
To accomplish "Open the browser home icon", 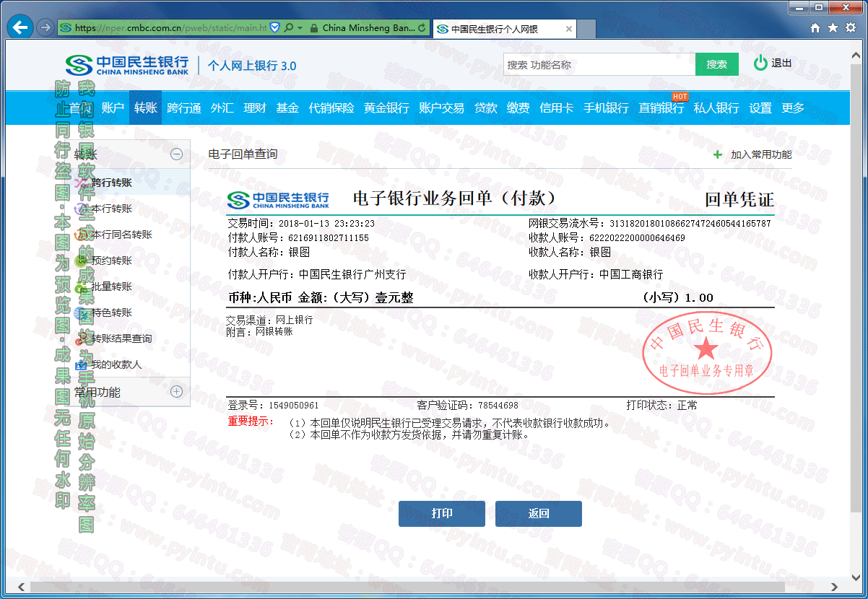I will (815, 27).
